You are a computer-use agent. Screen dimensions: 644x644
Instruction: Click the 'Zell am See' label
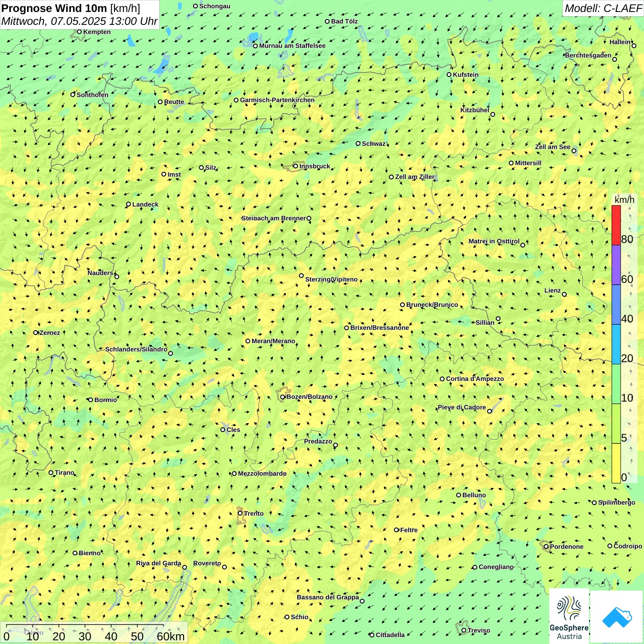[552, 147]
